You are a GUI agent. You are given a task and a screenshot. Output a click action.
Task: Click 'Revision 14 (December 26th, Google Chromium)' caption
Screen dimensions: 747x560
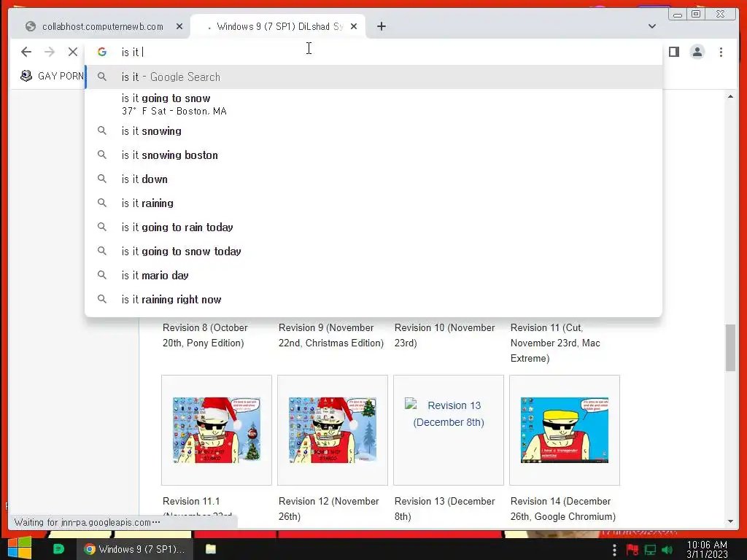point(563,508)
